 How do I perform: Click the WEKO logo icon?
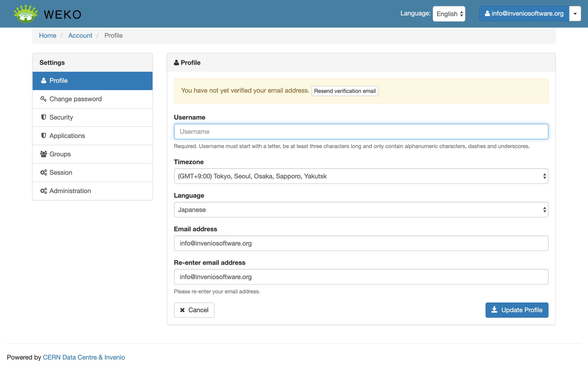point(26,14)
